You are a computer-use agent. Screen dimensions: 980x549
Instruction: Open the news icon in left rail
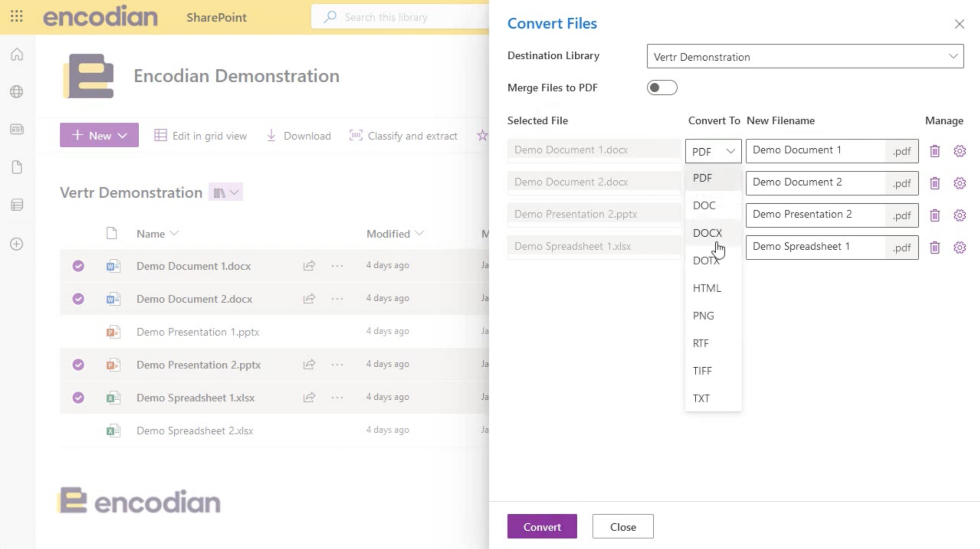(x=17, y=129)
